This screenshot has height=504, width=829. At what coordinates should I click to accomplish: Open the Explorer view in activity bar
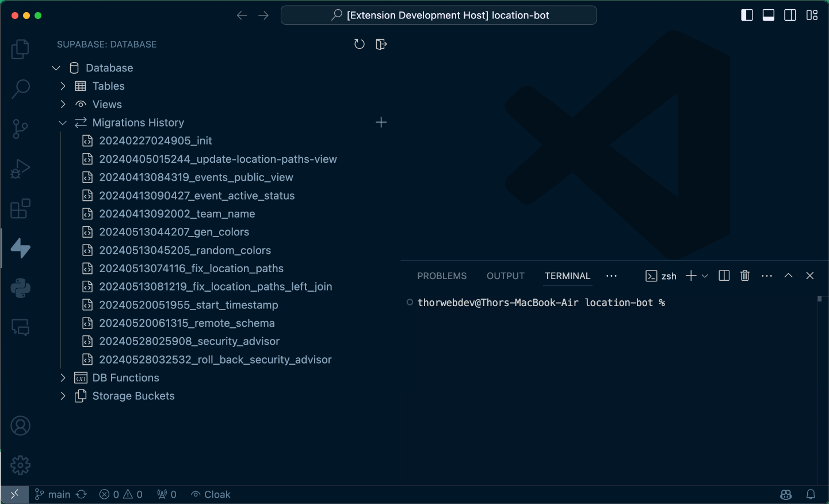[20, 49]
